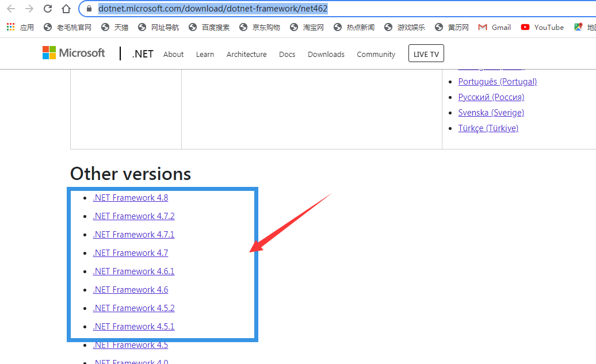Image resolution: width=596 pixels, height=364 pixels.
Task: Open the 淘宝网 bookmark
Action: (307, 27)
